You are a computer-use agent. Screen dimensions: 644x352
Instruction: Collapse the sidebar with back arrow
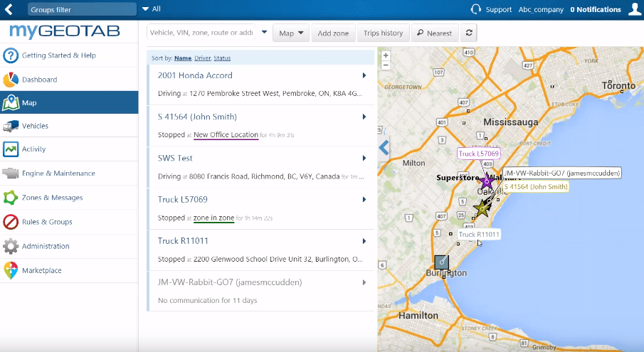point(9,9)
